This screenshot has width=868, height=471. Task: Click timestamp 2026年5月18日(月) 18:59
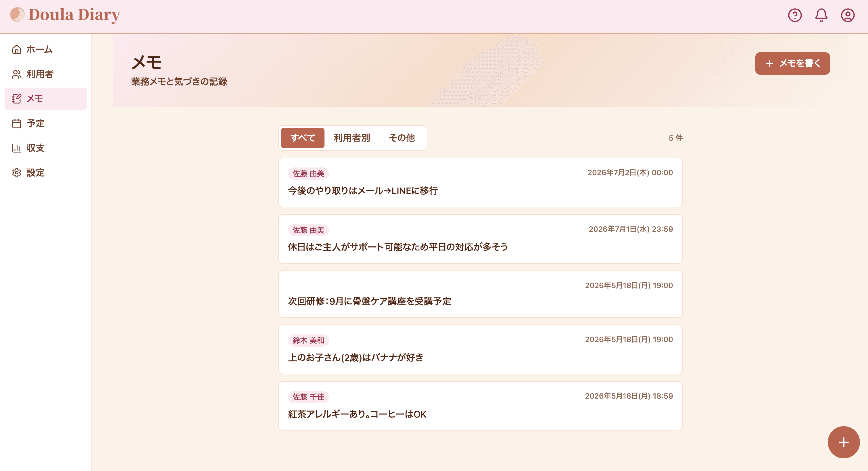(629, 396)
